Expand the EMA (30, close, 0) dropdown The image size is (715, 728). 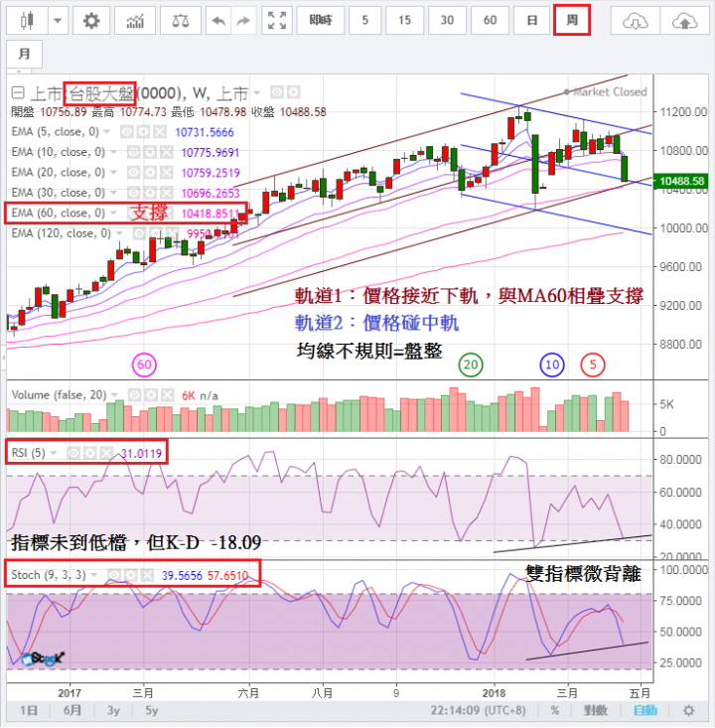[x=113, y=193]
